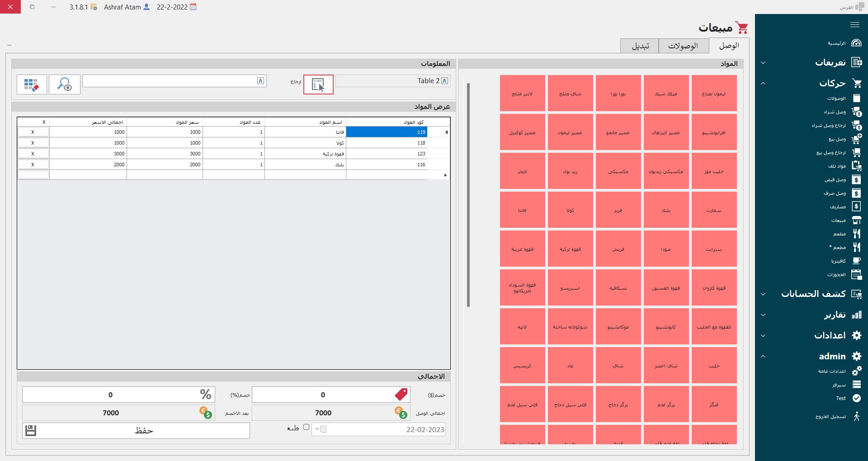Switch to the تبديل tab
The height and width of the screenshot is (461, 868).
[640, 46]
